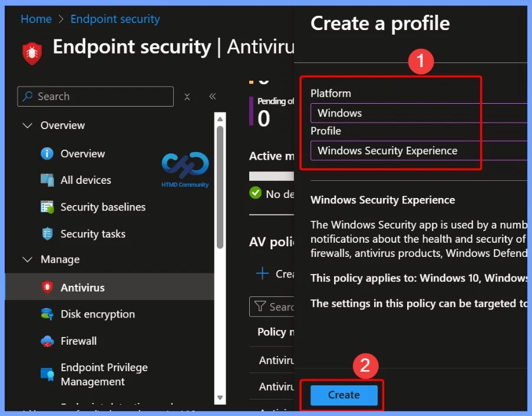Click the search magnifier in the sidebar
The height and width of the screenshot is (416, 532).
(x=28, y=96)
